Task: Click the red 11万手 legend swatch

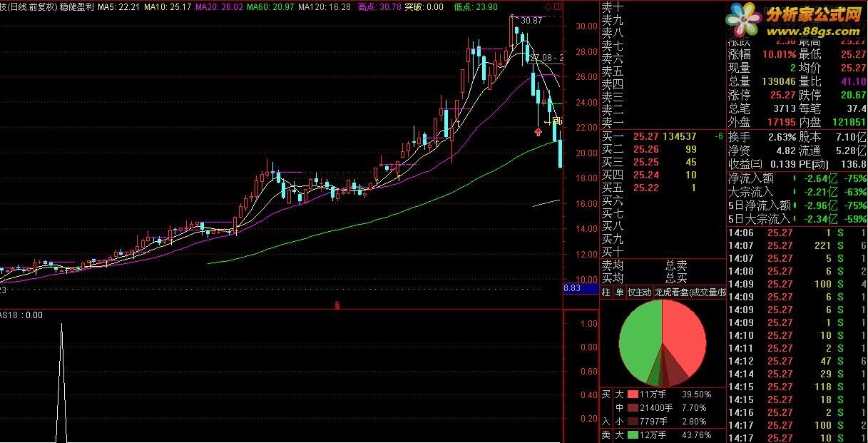Action: pos(633,394)
